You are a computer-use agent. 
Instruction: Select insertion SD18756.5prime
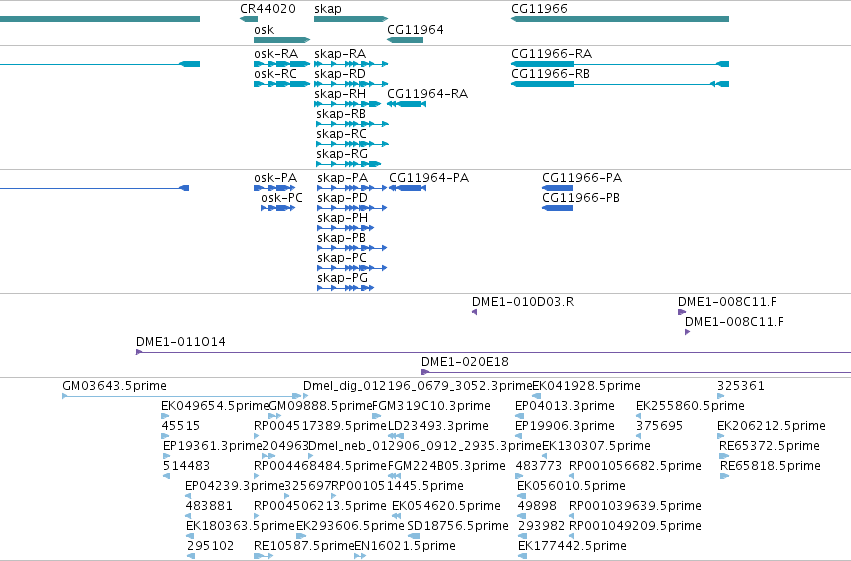(x=414, y=536)
